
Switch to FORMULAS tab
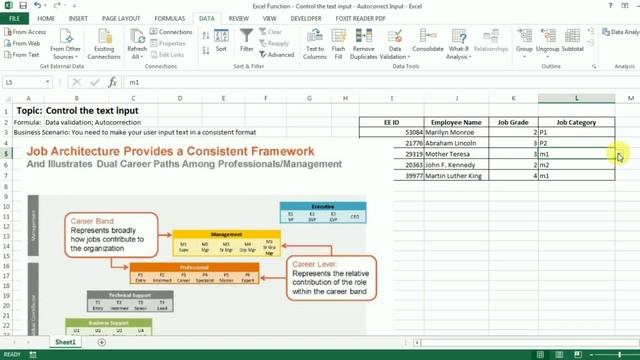[x=170, y=18]
